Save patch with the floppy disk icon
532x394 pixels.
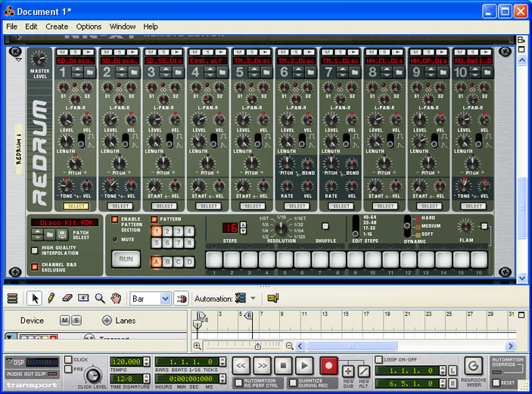coord(61,234)
